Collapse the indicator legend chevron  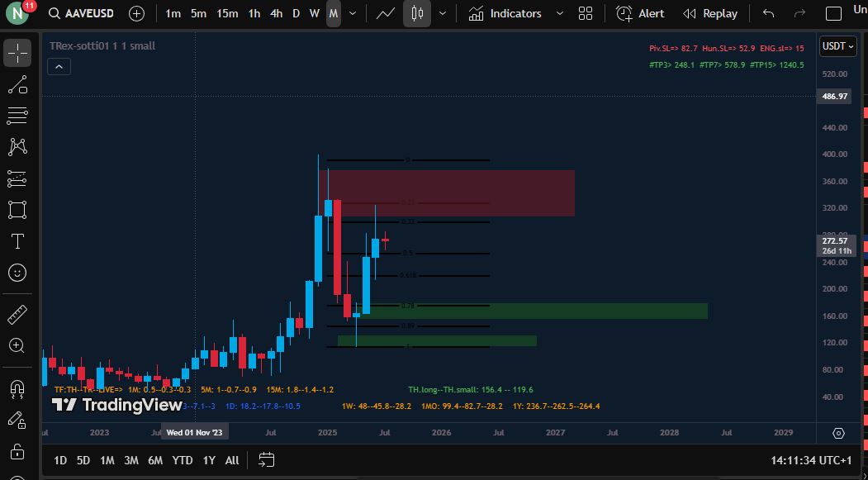click(x=59, y=67)
